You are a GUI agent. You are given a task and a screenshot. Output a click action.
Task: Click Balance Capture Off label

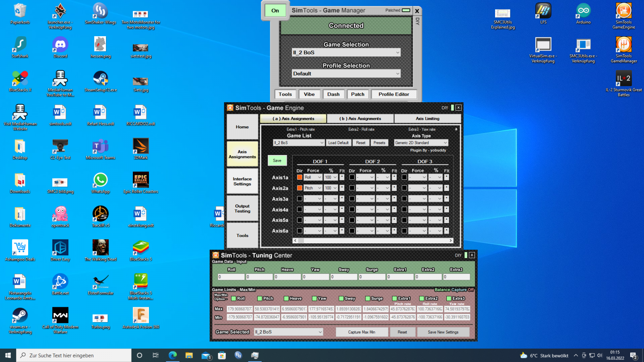point(454,290)
